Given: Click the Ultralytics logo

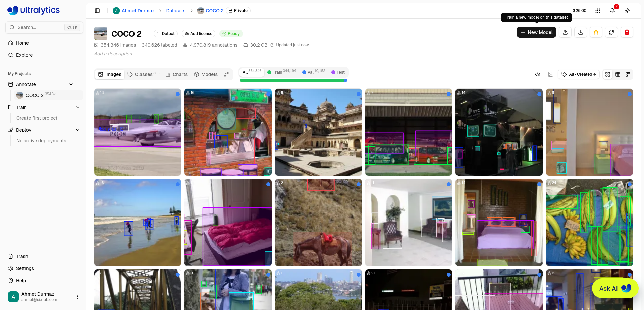Looking at the screenshot, I should coord(34,10).
